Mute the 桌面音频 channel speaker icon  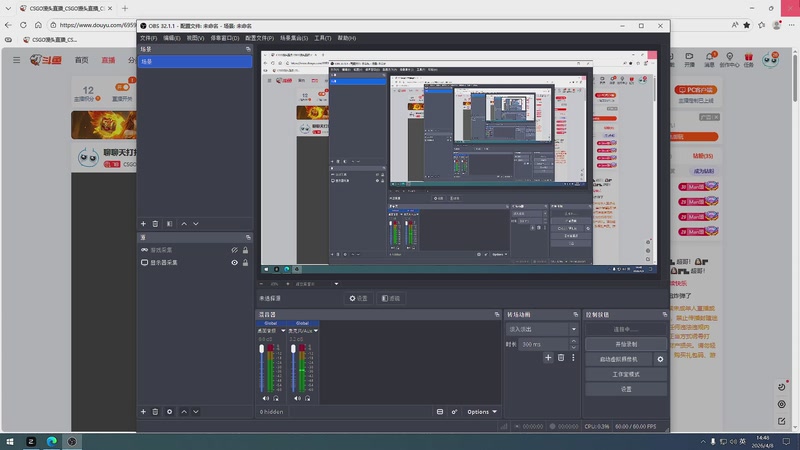coord(265,398)
